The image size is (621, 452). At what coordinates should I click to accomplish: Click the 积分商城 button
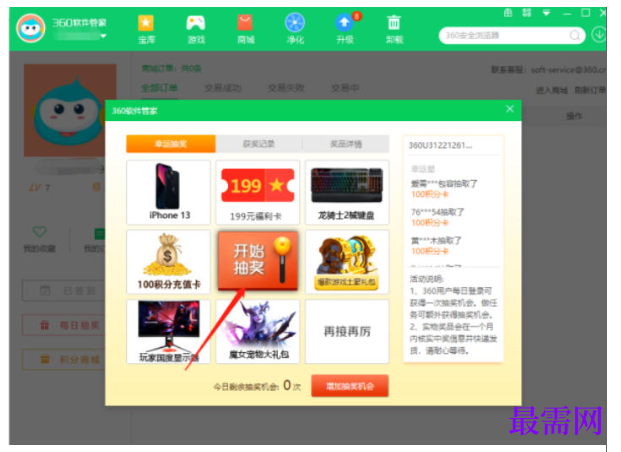point(63,360)
